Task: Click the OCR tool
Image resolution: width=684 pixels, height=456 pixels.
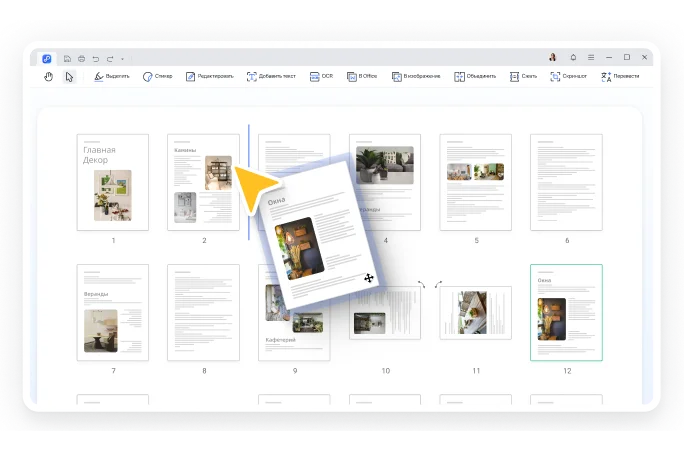Action: (321, 76)
